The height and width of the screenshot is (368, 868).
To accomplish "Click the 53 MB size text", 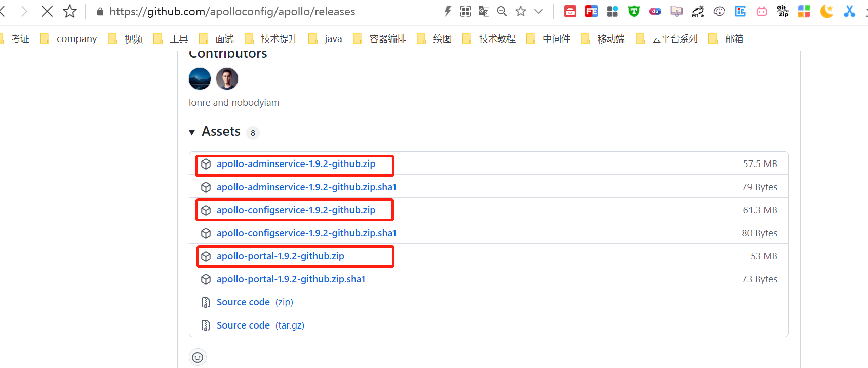I will click(x=764, y=256).
